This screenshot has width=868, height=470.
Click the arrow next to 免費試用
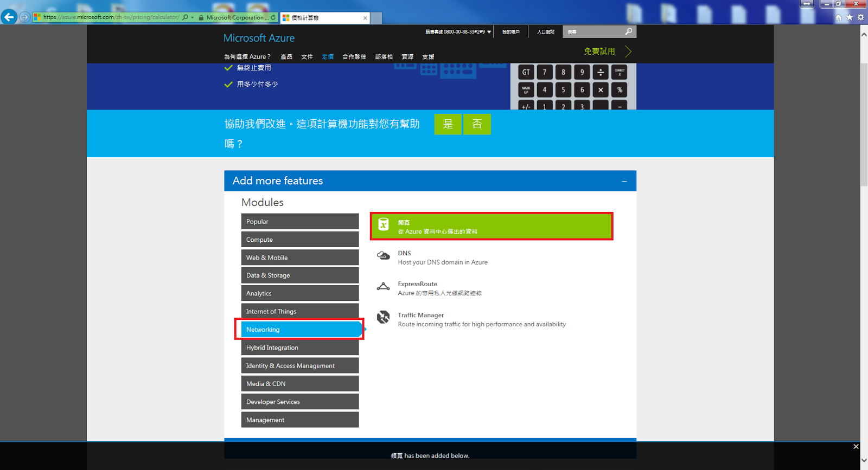coord(628,51)
